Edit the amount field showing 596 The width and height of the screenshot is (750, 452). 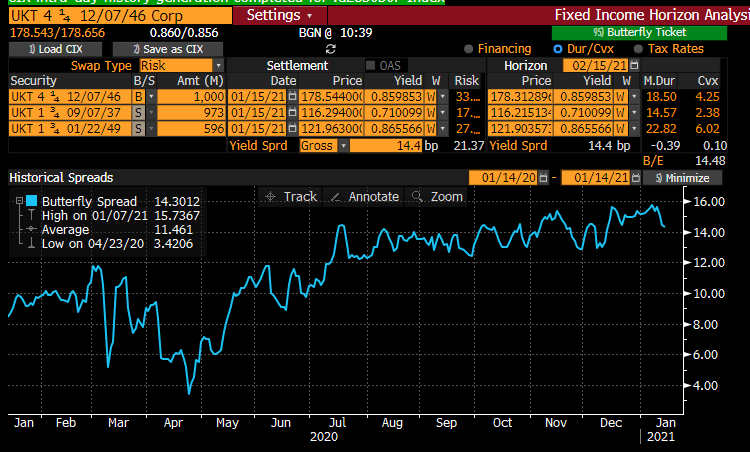tap(191, 129)
